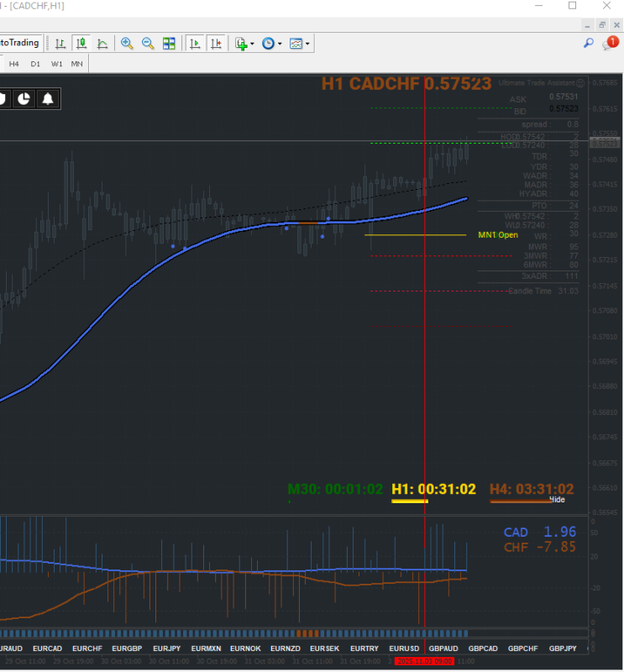The image size is (624, 672).
Task: Switch chart to GBPCAD symbol
Action: 483,648
